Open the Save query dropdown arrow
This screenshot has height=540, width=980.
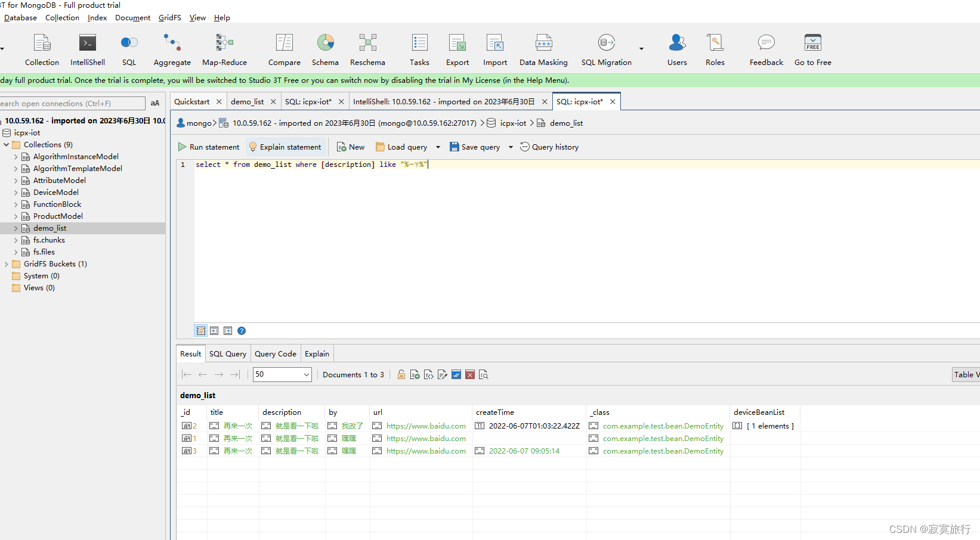(511, 147)
